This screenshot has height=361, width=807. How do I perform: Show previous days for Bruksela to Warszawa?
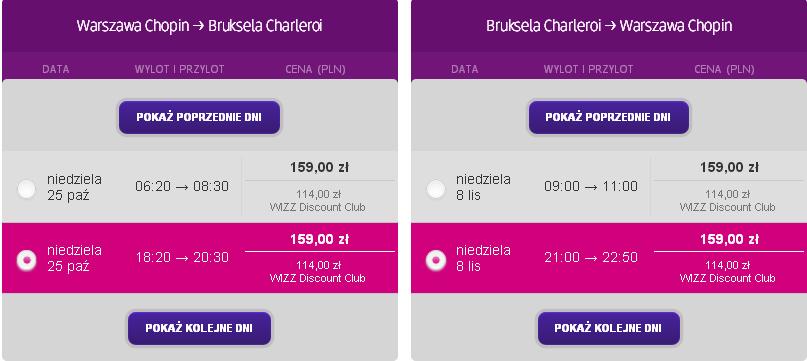click(x=608, y=117)
